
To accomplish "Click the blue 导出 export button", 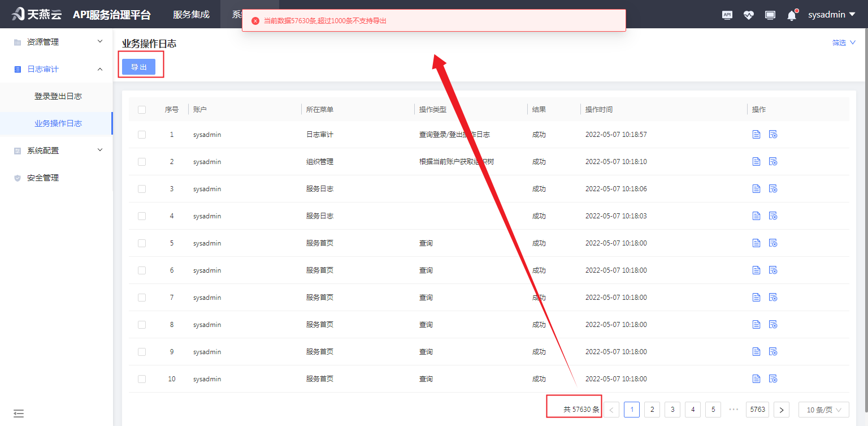I will (x=138, y=67).
